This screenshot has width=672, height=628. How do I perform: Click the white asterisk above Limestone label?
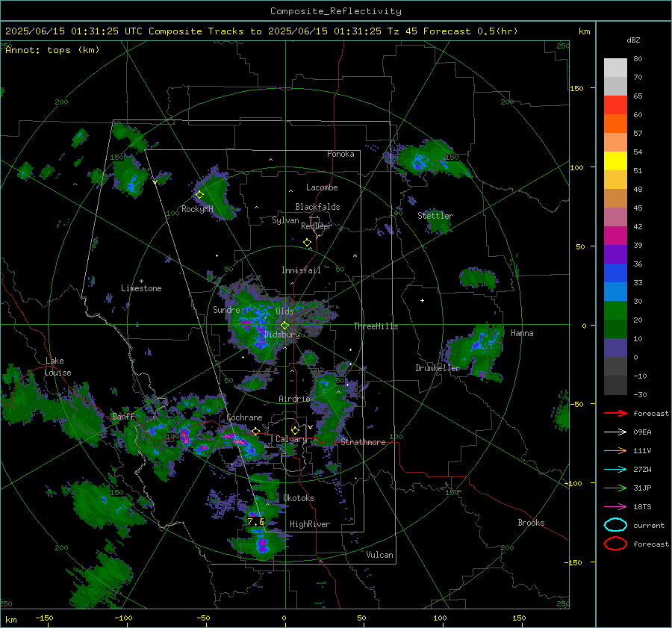pyautogui.click(x=141, y=282)
